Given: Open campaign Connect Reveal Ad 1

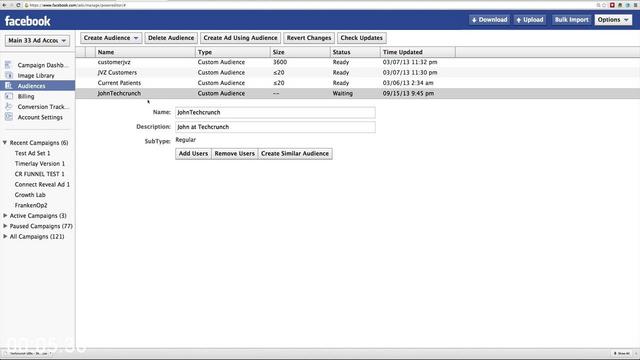Looking at the screenshot, I should pyautogui.click(x=42, y=184).
